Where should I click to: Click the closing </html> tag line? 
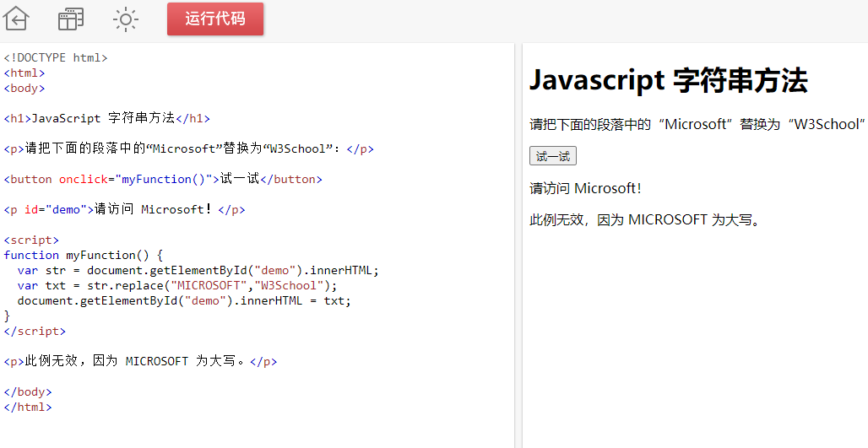pyautogui.click(x=28, y=407)
